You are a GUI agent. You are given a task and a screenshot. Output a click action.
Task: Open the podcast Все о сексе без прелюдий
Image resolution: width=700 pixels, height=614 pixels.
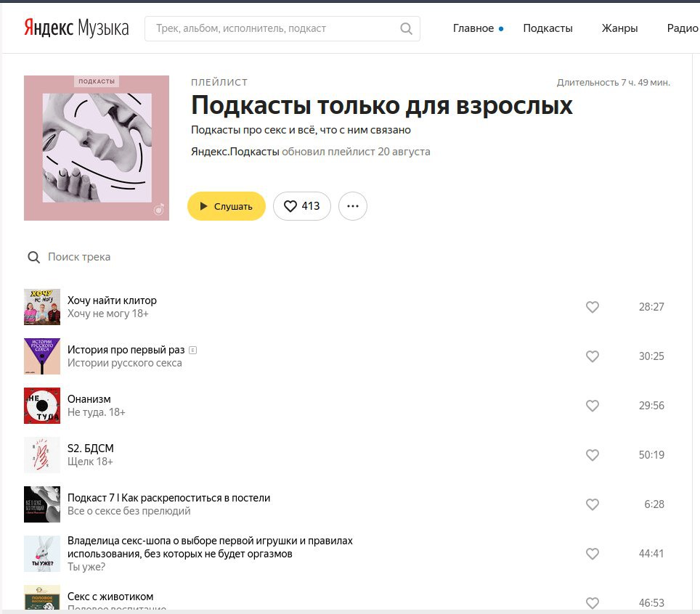click(x=129, y=511)
